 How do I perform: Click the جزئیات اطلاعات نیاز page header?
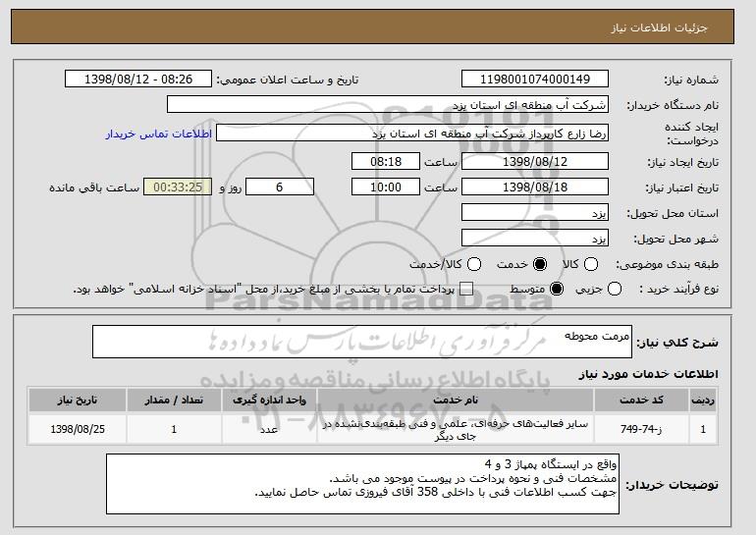click(x=659, y=27)
